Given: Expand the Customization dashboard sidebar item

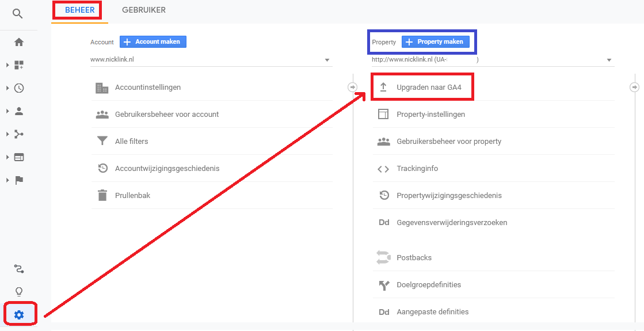Looking at the screenshot, I should (x=19, y=65).
